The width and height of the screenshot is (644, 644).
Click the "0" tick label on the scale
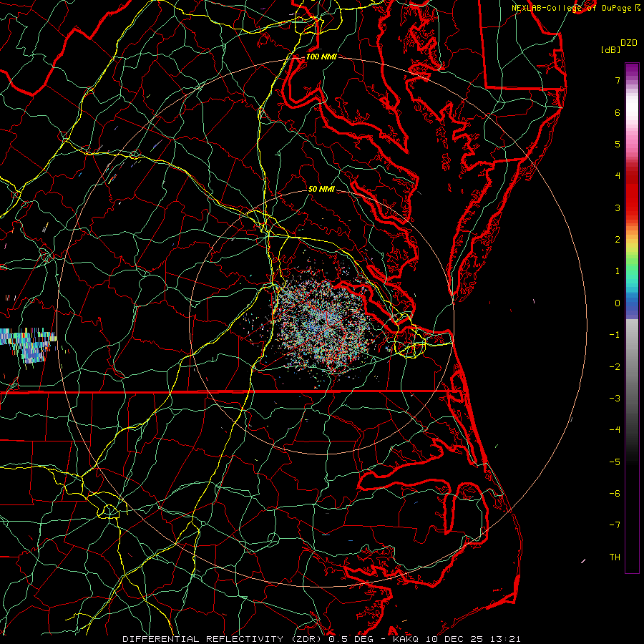[618, 303]
